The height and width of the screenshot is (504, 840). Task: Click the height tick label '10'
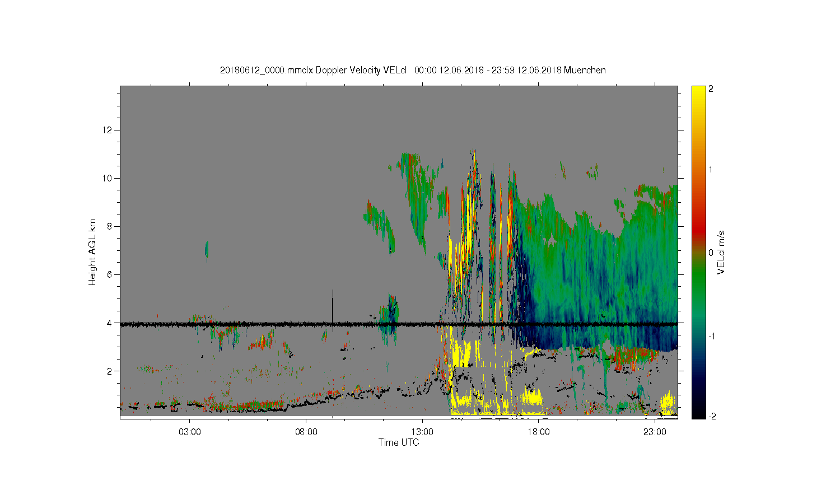(108, 178)
